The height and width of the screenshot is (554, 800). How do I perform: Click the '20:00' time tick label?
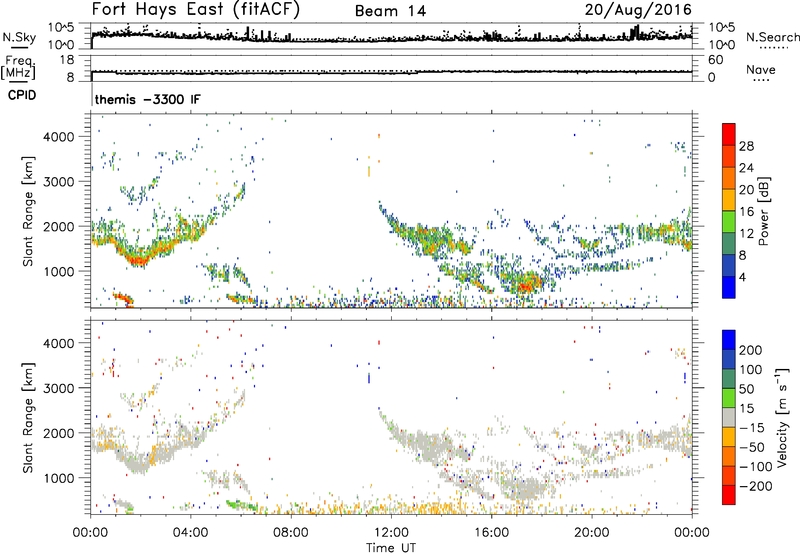pos(591,533)
